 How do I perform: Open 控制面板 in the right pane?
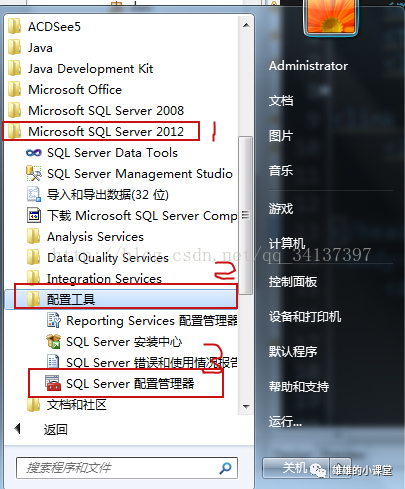293,282
